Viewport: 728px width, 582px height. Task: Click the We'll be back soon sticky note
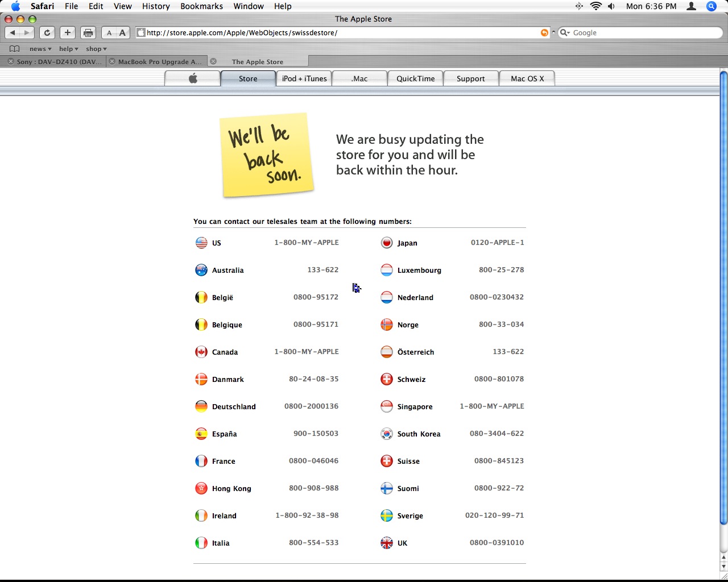267,155
